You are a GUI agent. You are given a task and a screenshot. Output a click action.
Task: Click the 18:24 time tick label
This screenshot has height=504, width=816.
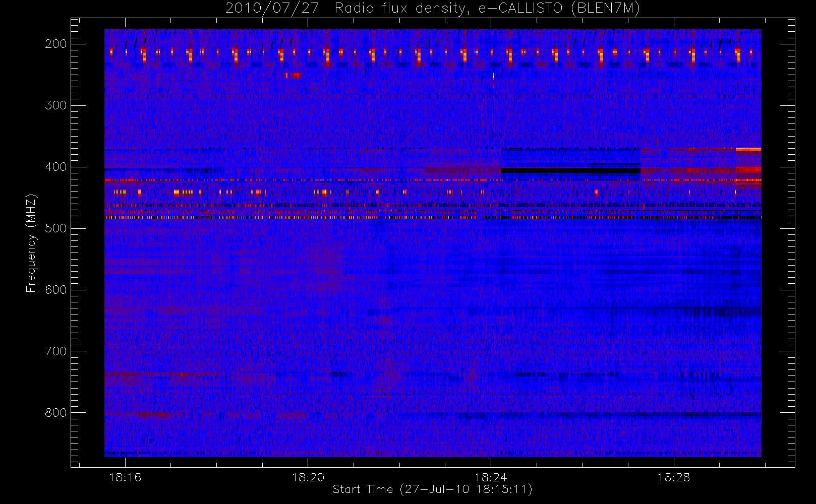491,477
